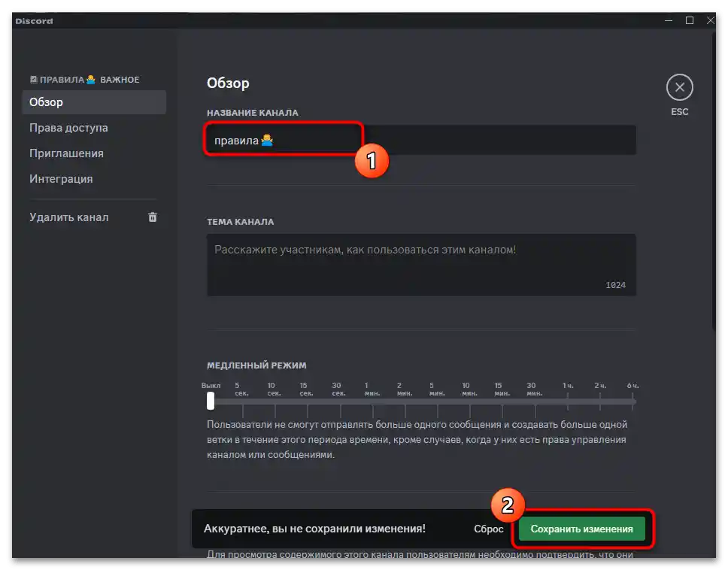Click Сохранить изменения button
Image resolution: width=728 pixels, height=570 pixels.
pos(582,529)
